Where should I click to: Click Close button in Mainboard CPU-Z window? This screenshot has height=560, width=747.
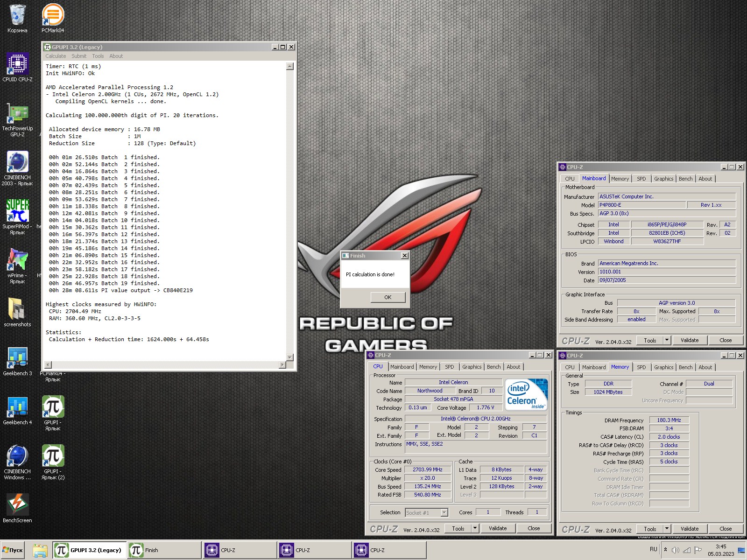726,340
